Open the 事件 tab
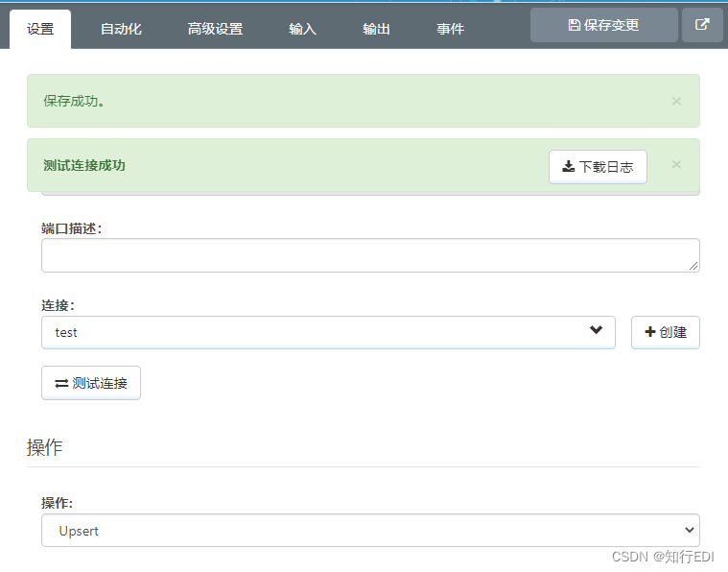This screenshot has height=572, width=728. [450, 29]
